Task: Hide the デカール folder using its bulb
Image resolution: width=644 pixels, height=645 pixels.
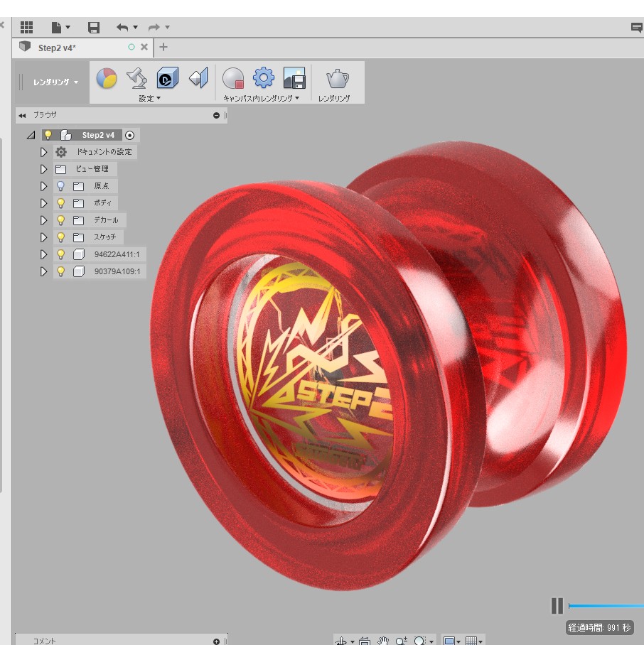Action: point(61,220)
